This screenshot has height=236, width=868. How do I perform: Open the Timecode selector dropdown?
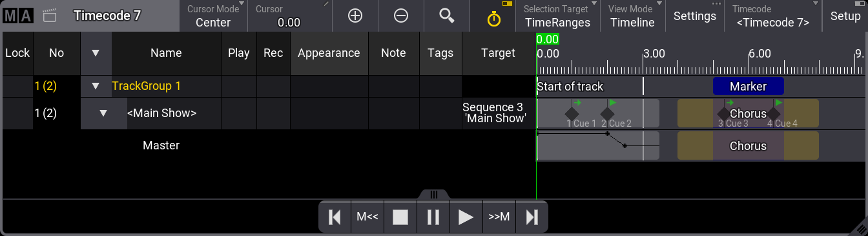click(x=773, y=16)
